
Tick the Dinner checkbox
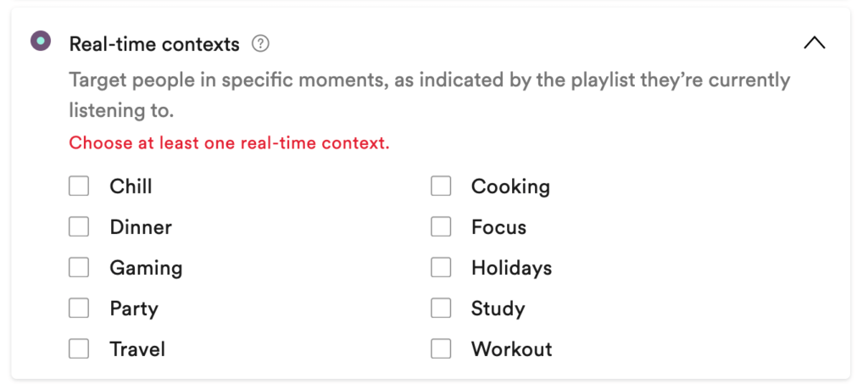click(x=79, y=227)
